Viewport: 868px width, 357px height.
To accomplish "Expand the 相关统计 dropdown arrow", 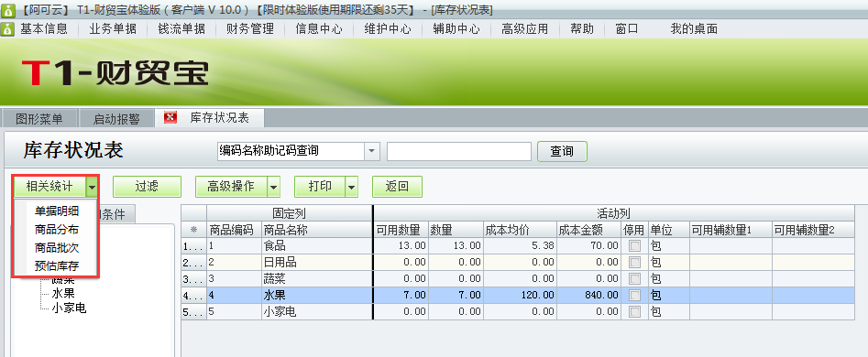I will coord(92,187).
